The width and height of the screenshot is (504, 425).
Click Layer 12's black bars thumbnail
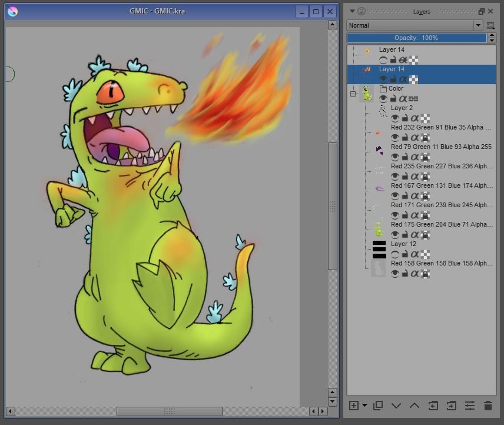(379, 250)
